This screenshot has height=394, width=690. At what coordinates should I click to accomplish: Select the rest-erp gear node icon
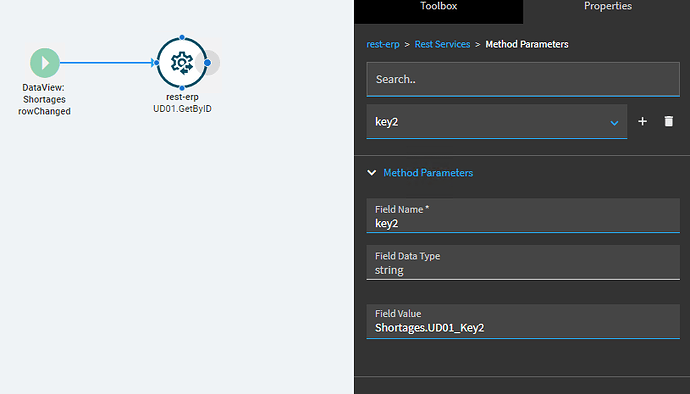[182, 63]
